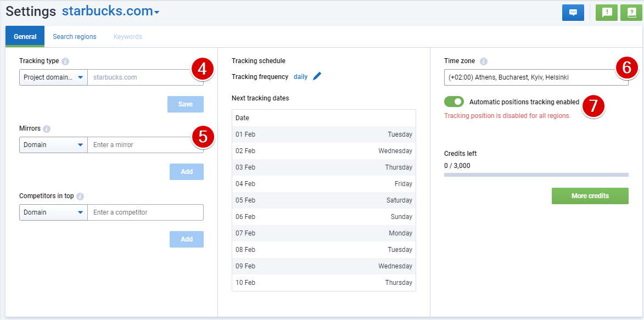Viewport: 644px width, 320px height.
Task: Select the 02 Feb Wednesday row
Action: coord(323,151)
